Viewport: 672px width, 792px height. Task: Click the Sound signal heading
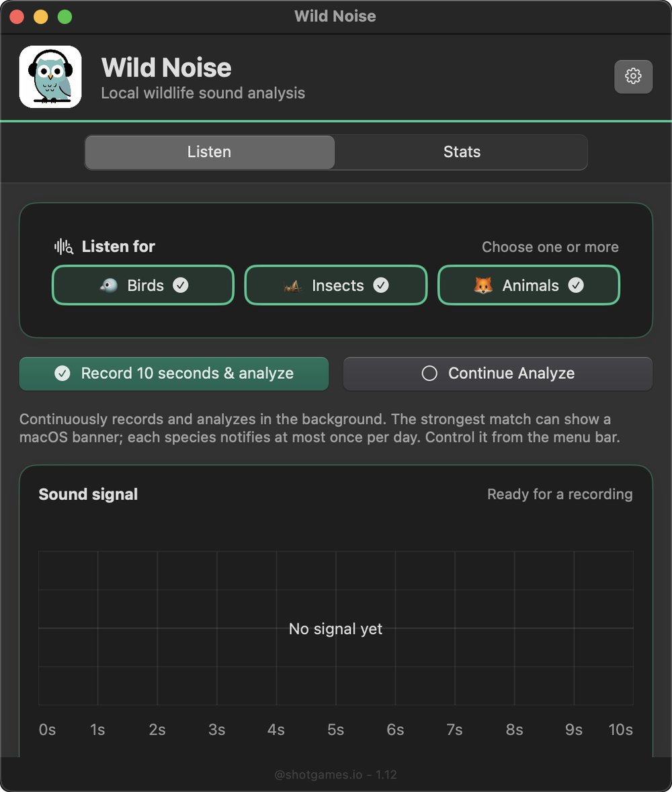pos(89,494)
